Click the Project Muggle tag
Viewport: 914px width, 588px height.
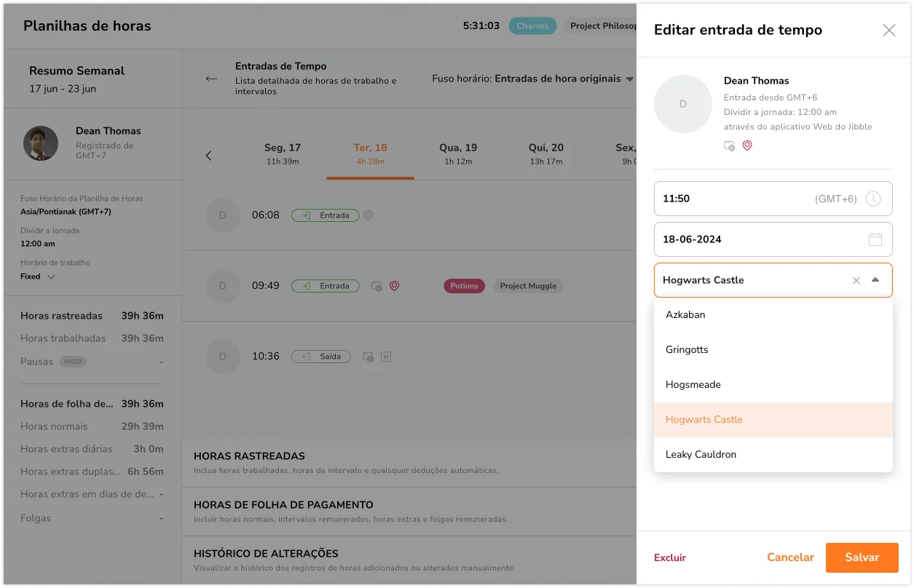(x=528, y=286)
